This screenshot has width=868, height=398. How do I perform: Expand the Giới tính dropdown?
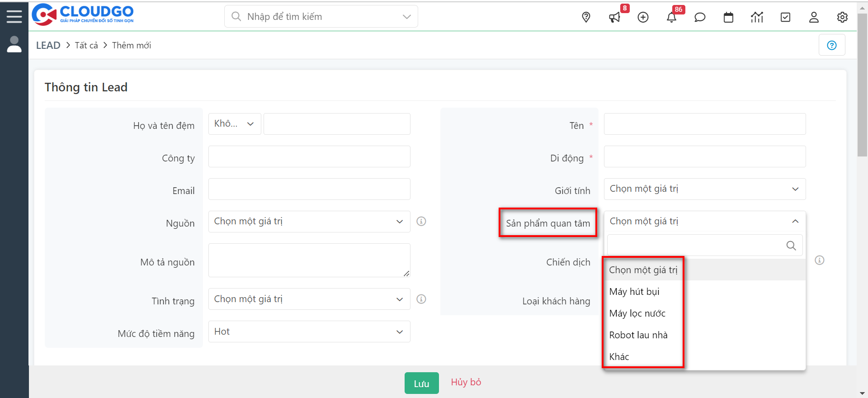(704, 189)
